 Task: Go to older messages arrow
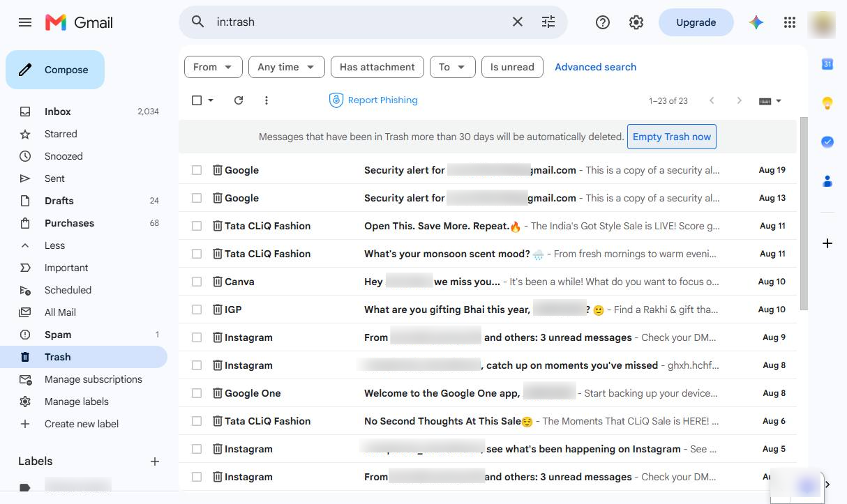click(740, 100)
